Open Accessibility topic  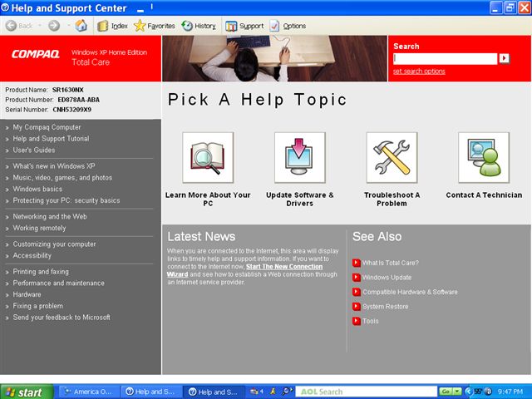click(x=32, y=255)
